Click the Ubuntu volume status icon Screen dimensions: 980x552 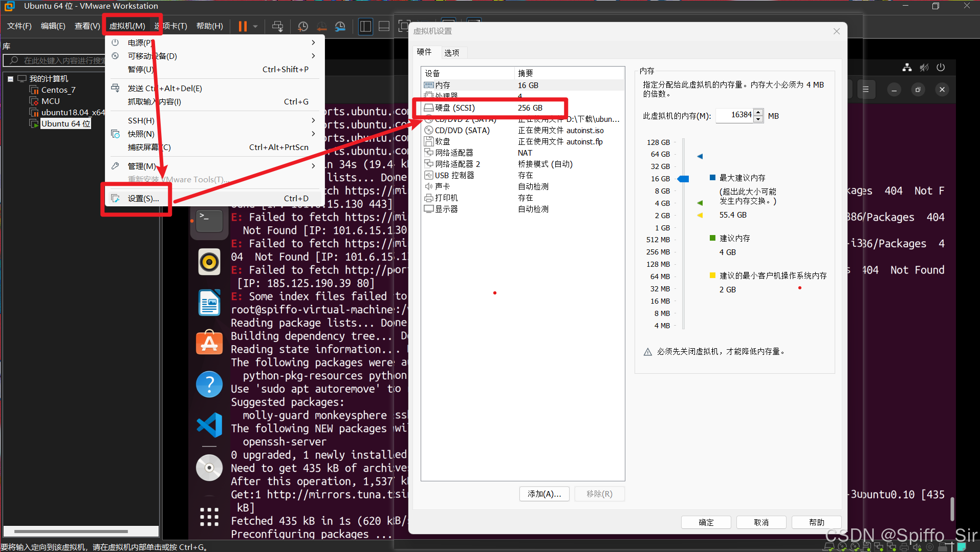pos(924,67)
